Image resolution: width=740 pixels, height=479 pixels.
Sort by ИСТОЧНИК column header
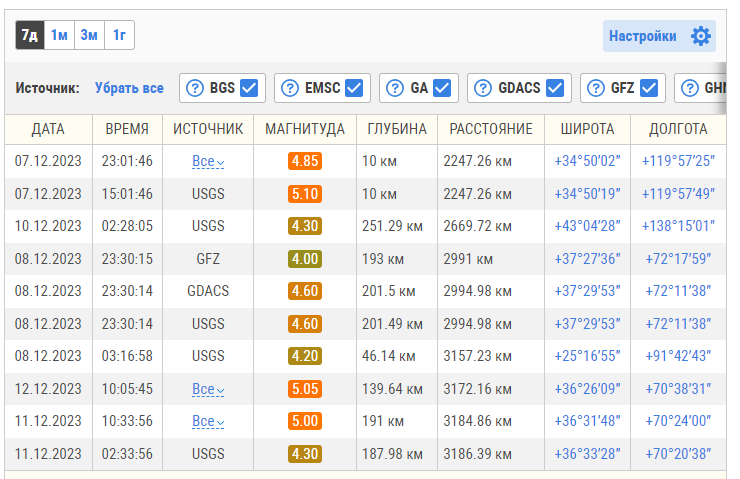click(x=208, y=129)
